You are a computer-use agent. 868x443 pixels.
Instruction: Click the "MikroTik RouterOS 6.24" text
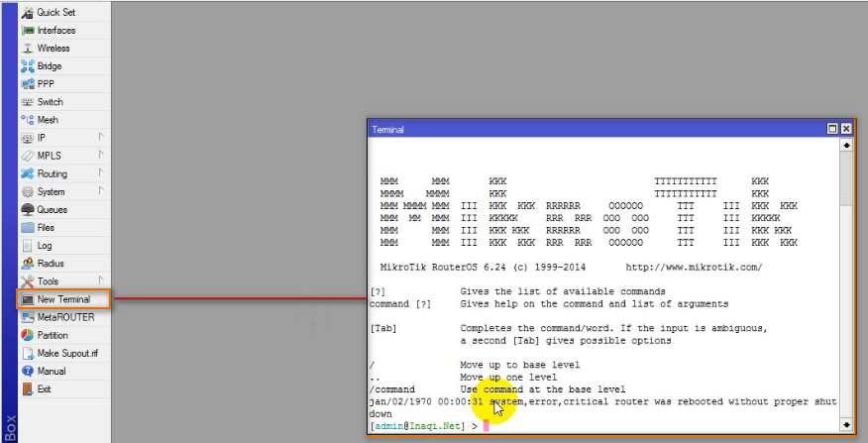click(x=443, y=267)
